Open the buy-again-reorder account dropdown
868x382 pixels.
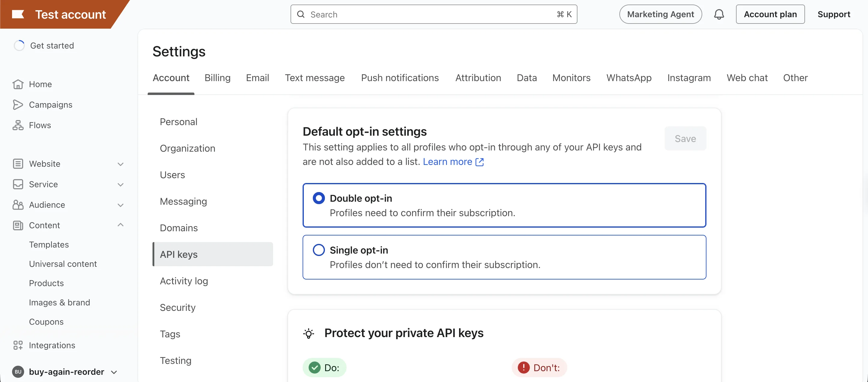click(x=114, y=372)
